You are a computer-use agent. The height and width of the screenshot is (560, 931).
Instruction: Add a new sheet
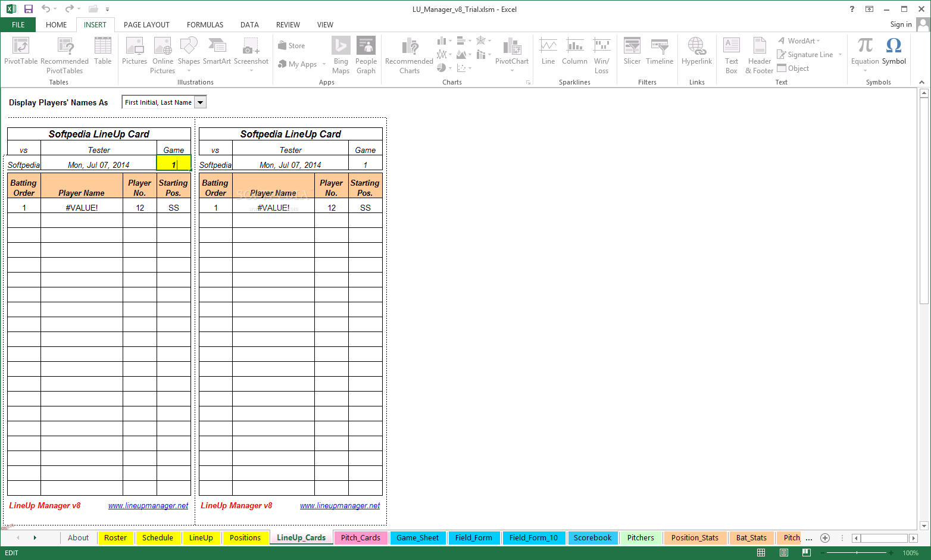pyautogui.click(x=825, y=538)
